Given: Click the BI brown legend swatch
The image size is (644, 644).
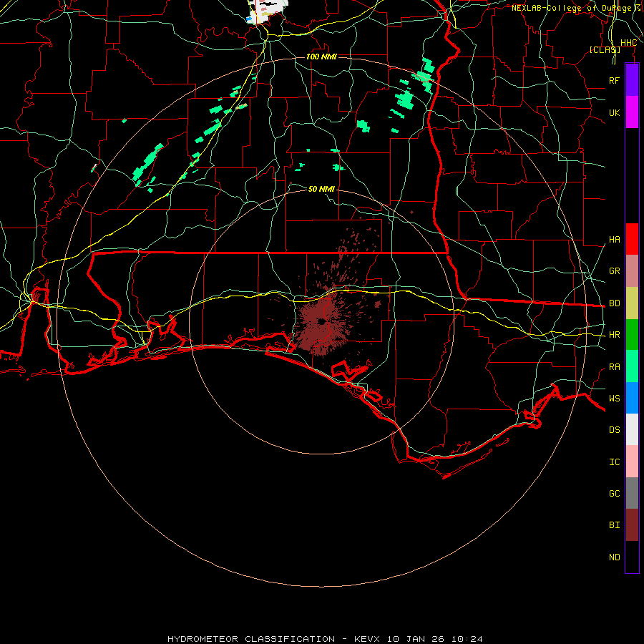Looking at the screenshot, I should 632,525.
